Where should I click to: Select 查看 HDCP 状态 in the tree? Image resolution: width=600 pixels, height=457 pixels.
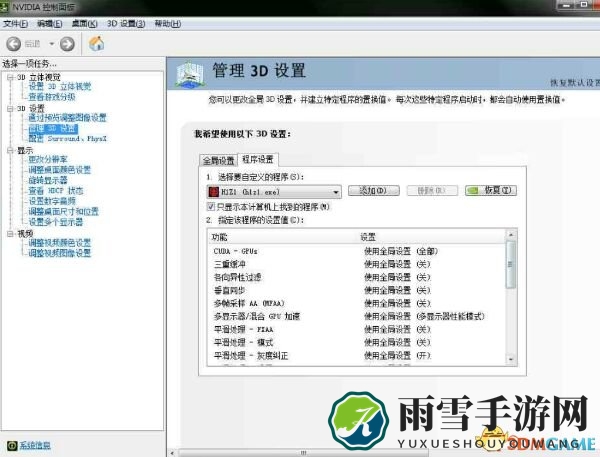(x=56, y=191)
